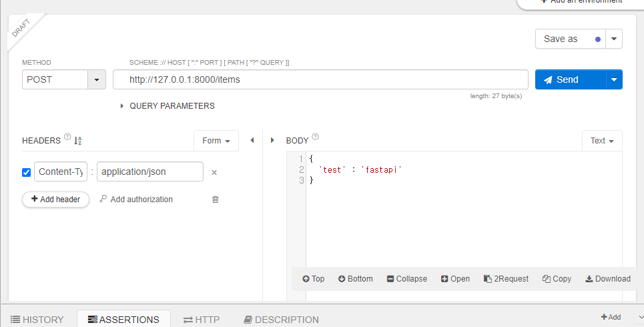The image size is (644, 327).
Task: Switch to the HISTORY tab
Action: (x=37, y=319)
